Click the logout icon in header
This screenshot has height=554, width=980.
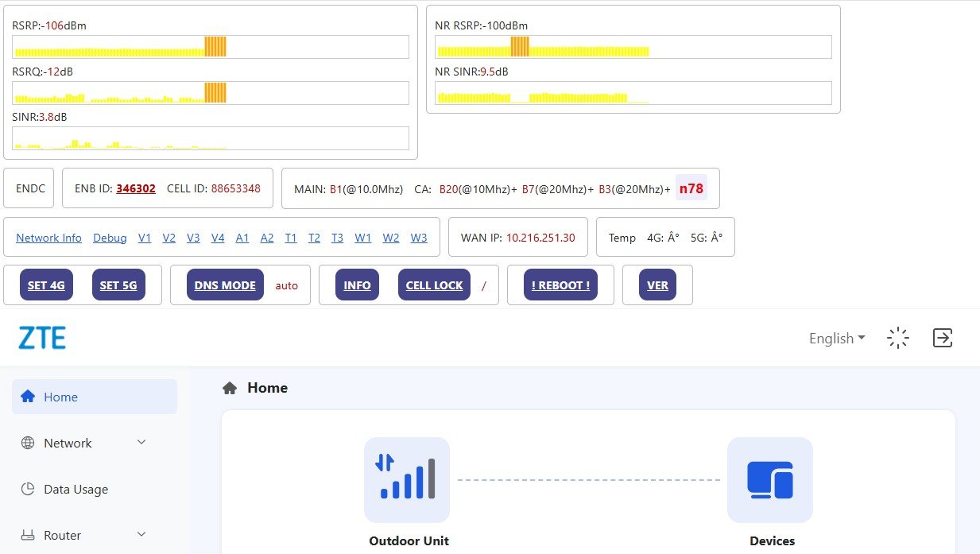(942, 338)
